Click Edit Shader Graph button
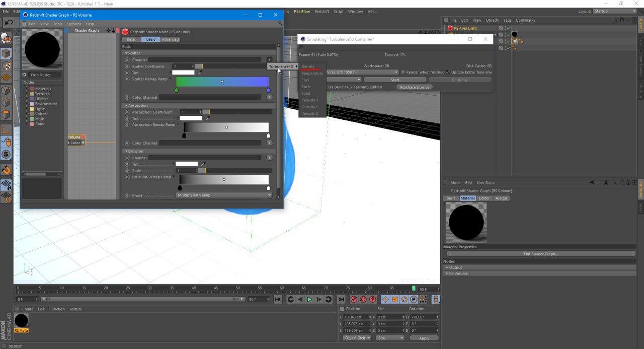Screen dimensions: 644x349 coord(541,254)
